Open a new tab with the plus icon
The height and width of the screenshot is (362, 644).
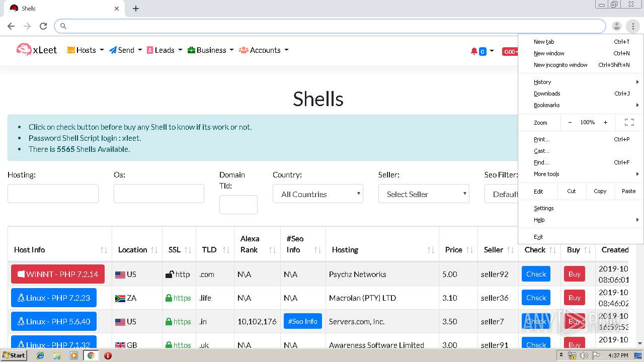point(136,9)
